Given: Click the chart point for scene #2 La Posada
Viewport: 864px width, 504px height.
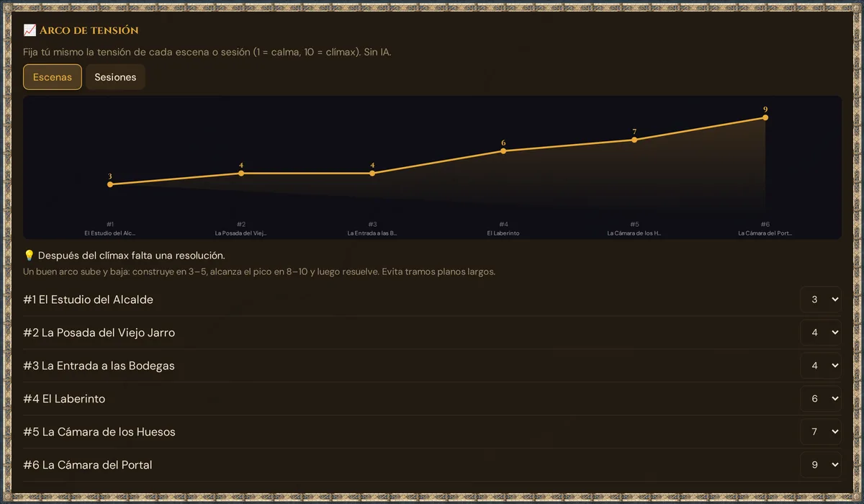Looking at the screenshot, I should pos(241,173).
